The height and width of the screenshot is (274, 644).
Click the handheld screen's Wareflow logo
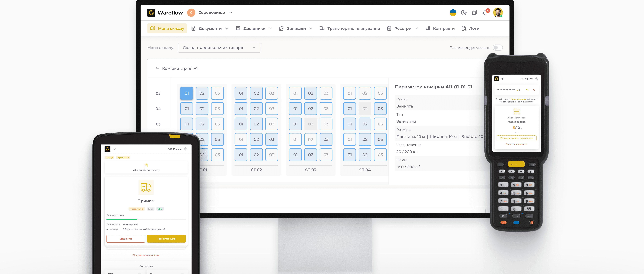[497, 79]
